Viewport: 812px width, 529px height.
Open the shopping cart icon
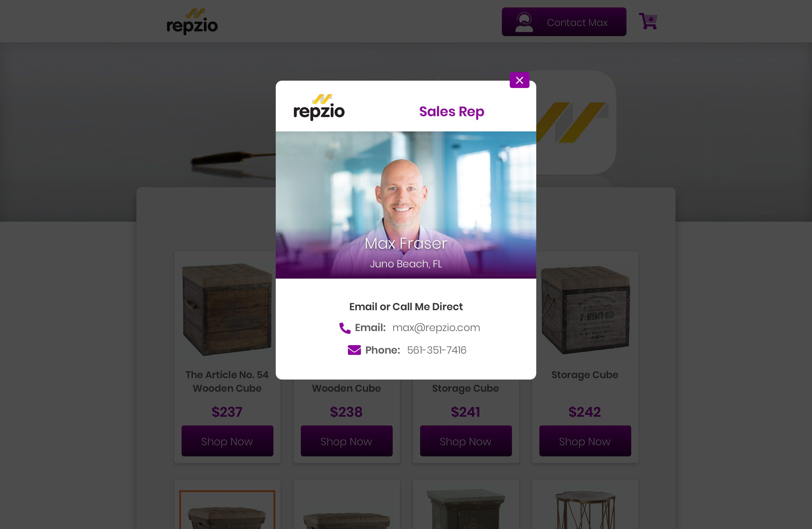[648, 21]
